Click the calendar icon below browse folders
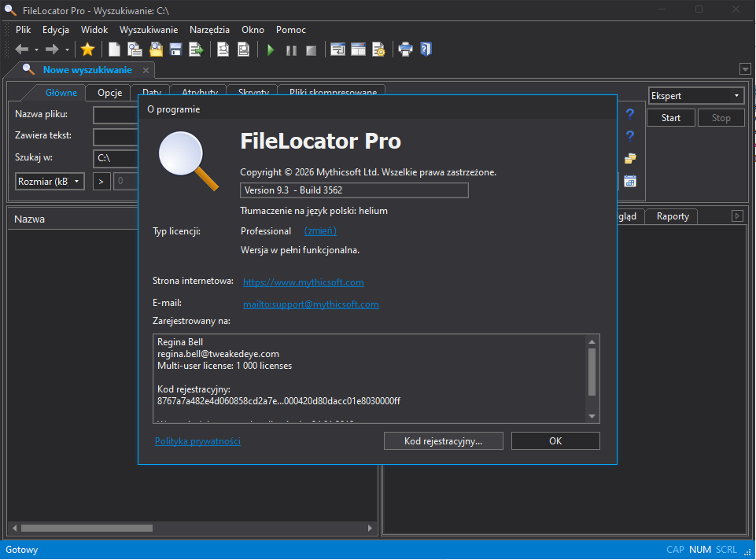Screen dimensions: 756x560 tap(630, 181)
